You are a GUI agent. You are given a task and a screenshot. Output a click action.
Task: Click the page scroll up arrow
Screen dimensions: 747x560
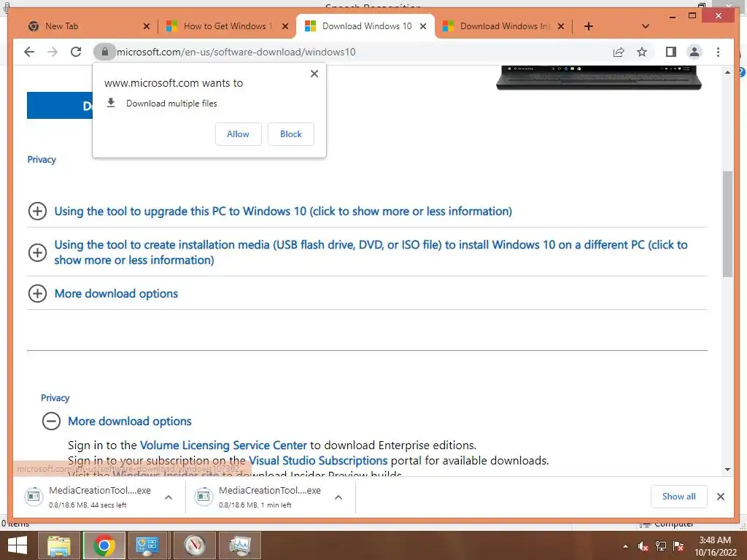pos(727,72)
